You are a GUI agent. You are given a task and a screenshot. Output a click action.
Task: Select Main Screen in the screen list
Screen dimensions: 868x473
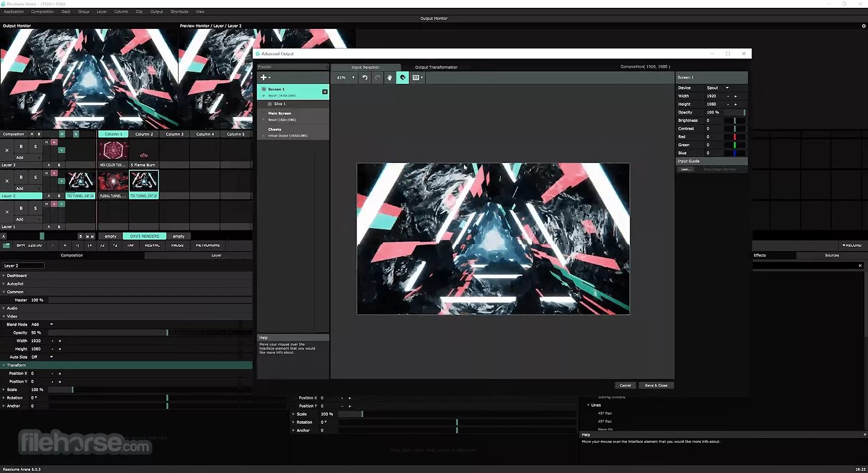pyautogui.click(x=293, y=116)
